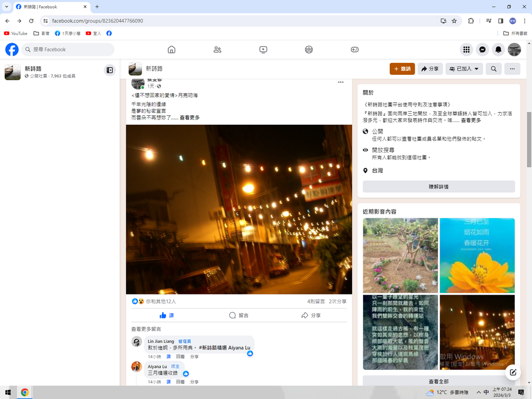
Task: Open the YouTube bookmark in bookmarks bar
Action: click(x=16, y=33)
